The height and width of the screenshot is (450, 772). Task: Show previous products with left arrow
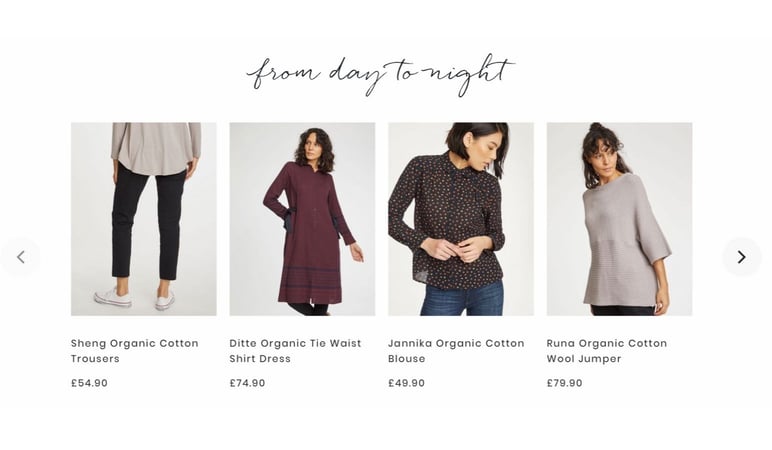tap(21, 257)
